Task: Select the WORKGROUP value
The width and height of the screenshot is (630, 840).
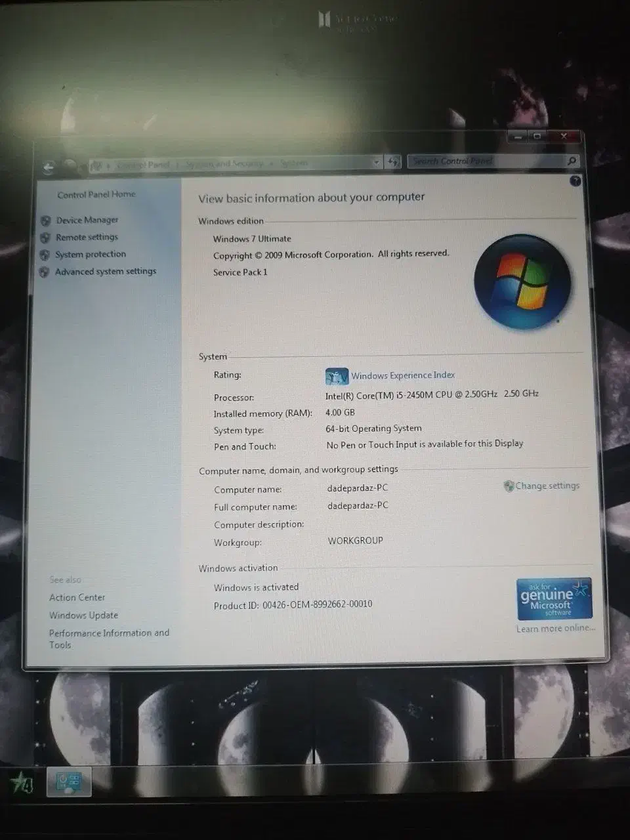Action: 355,541
